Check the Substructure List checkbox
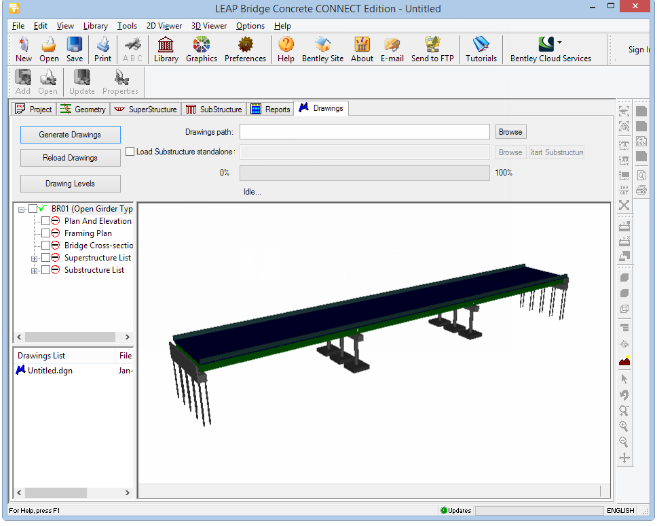The height and width of the screenshot is (526, 657). point(45,269)
